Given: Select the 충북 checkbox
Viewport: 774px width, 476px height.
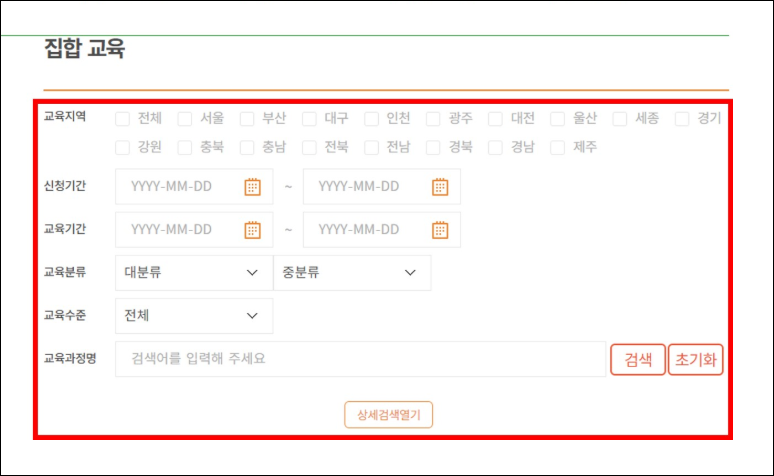Looking at the screenshot, I should pyautogui.click(x=185, y=147).
